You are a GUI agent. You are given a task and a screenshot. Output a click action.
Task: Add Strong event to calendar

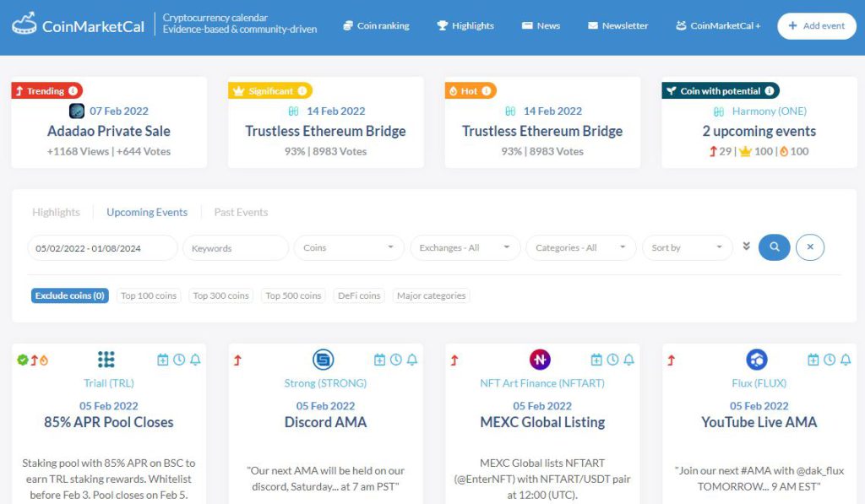coord(379,360)
